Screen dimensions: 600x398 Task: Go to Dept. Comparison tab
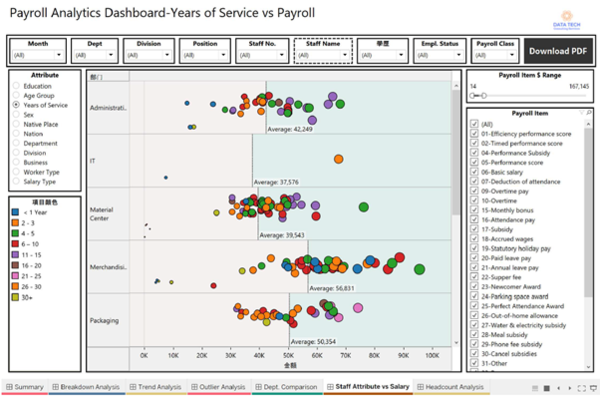[287, 387]
